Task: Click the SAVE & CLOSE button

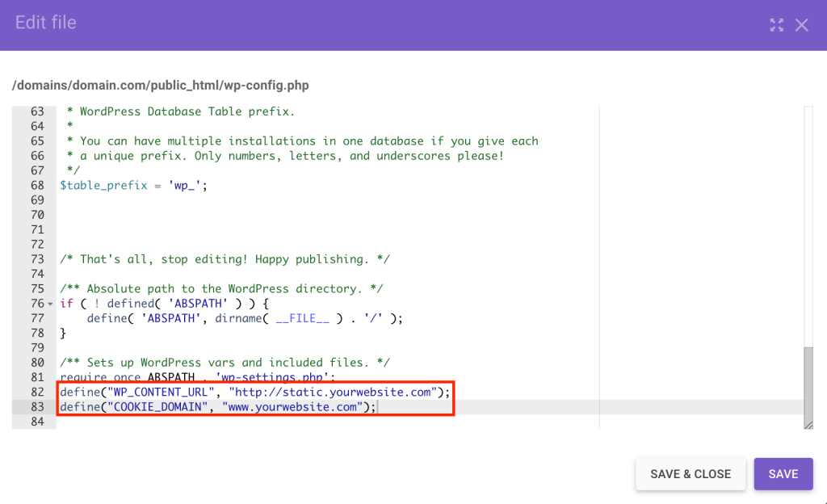Action: click(x=691, y=474)
